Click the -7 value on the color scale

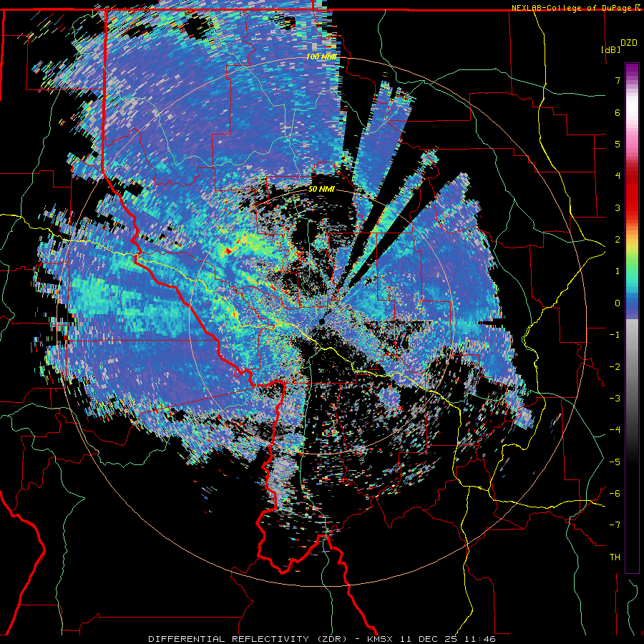[x=615, y=525]
